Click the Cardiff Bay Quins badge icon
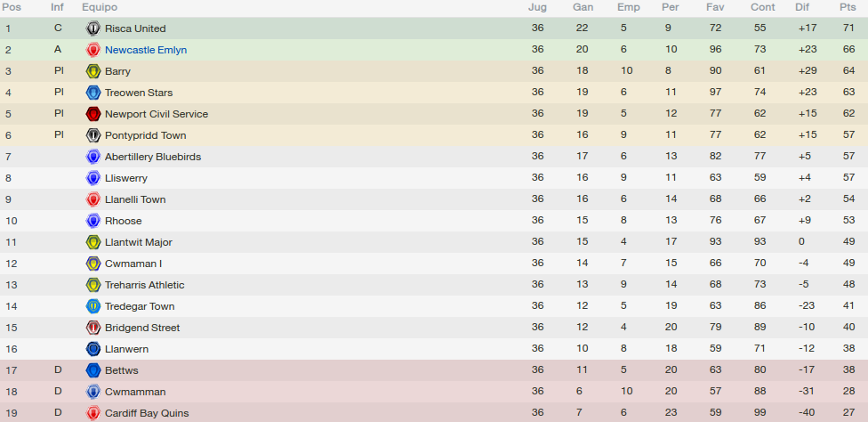868x422 pixels. 93,413
